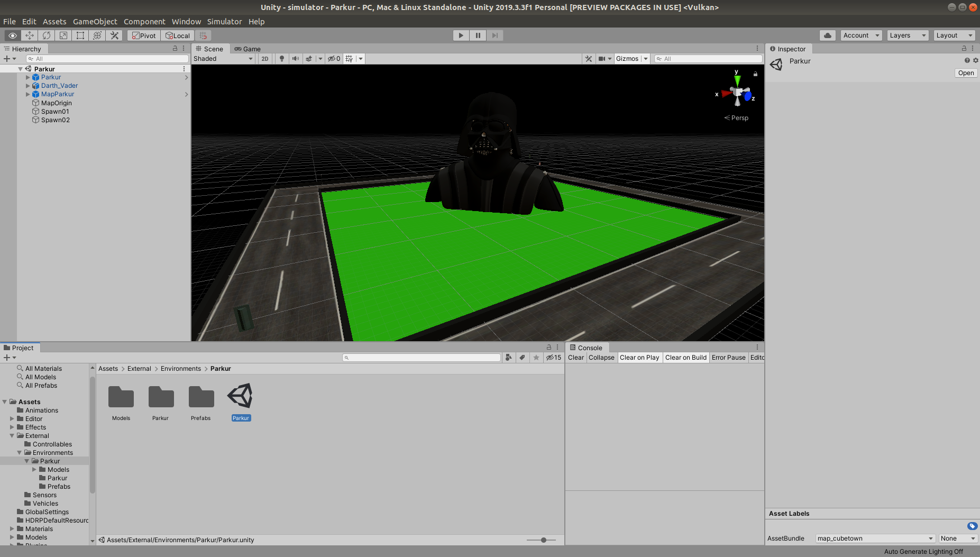Open the Layers dropdown
Image resolution: width=980 pixels, height=557 pixels.
tap(908, 35)
